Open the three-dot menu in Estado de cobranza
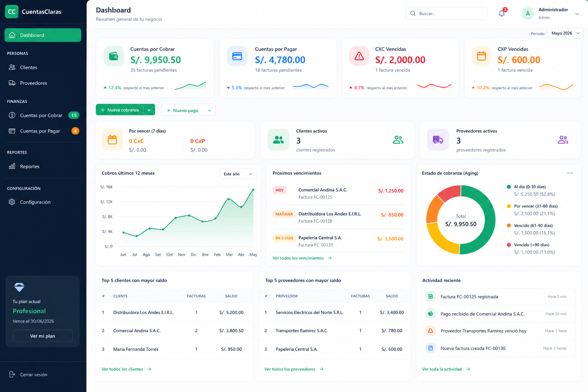 click(570, 173)
